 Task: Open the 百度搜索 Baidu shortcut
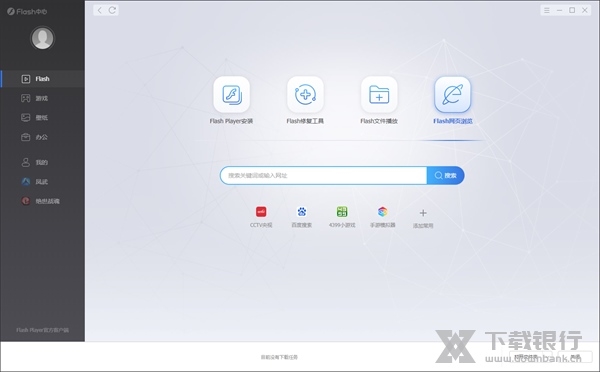pyautogui.click(x=302, y=217)
